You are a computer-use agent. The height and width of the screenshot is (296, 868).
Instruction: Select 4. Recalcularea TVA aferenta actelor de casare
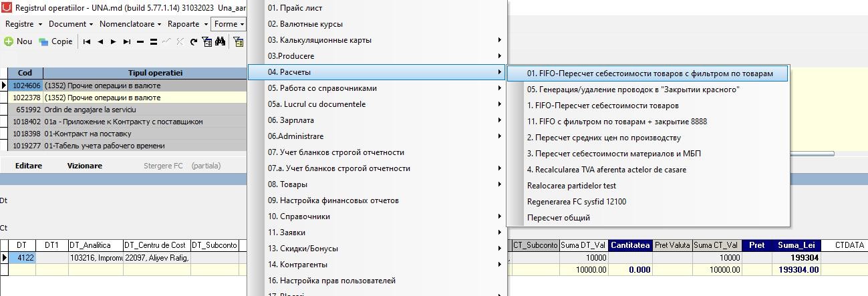click(647, 170)
